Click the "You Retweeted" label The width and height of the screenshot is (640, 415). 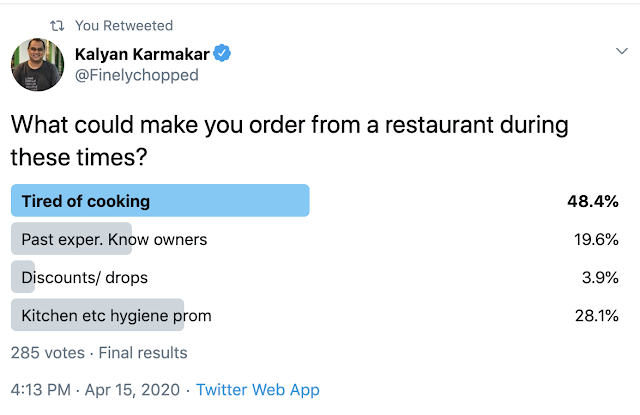124,25
